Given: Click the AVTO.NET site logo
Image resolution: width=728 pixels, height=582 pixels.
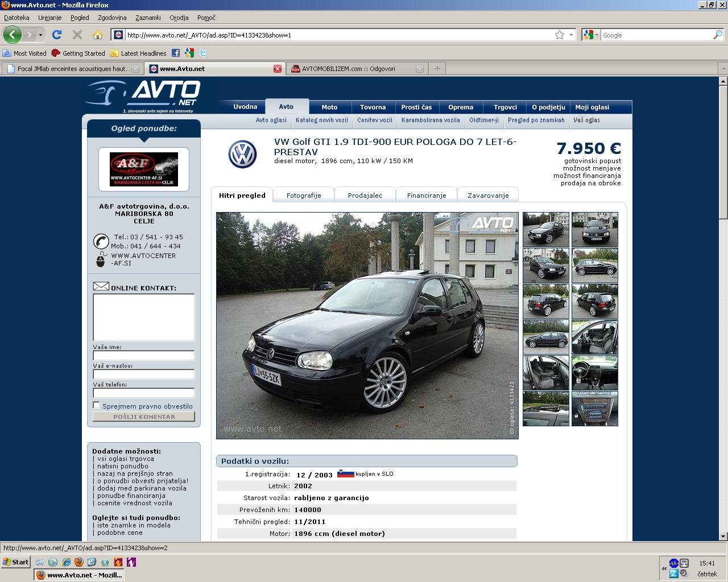Looking at the screenshot, I should pos(143,95).
